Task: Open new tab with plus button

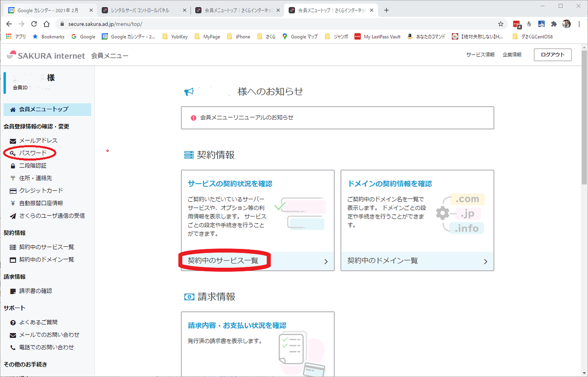Action: click(x=386, y=10)
